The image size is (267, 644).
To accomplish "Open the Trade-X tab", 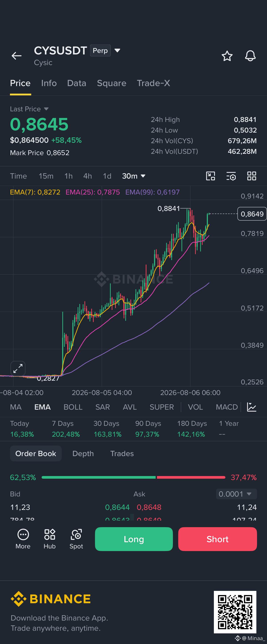I will coord(153,83).
